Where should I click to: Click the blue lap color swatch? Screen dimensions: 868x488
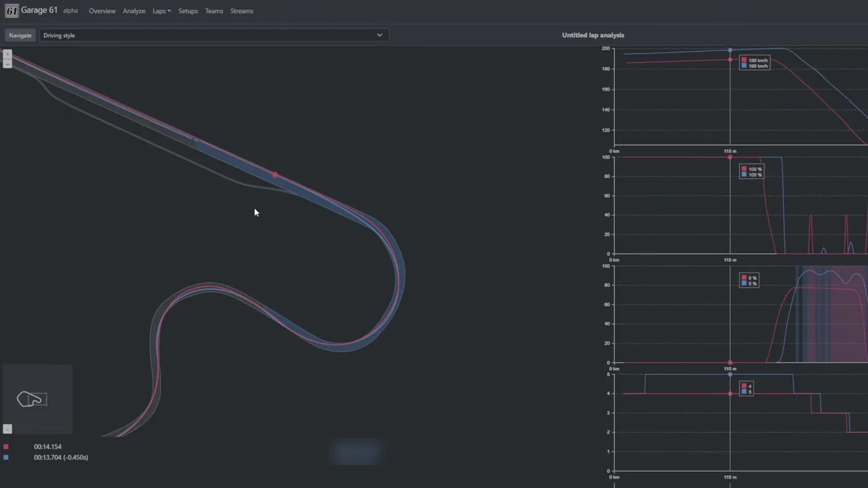(6, 458)
